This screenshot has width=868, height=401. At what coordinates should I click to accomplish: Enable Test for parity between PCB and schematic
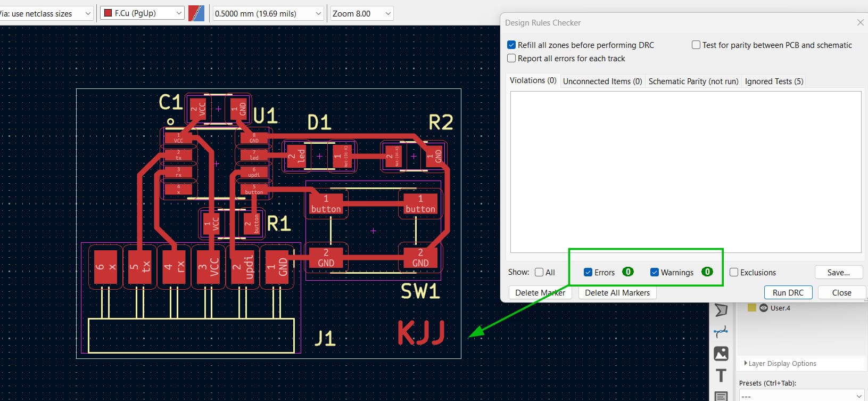pos(696,45)
